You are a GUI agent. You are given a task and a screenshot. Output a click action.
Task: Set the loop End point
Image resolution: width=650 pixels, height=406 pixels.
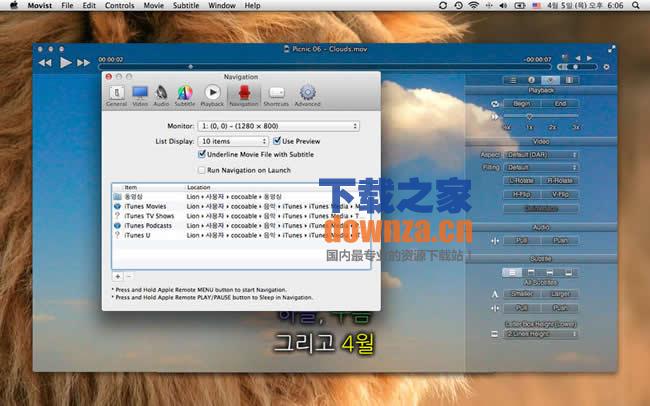click(560, 104)
